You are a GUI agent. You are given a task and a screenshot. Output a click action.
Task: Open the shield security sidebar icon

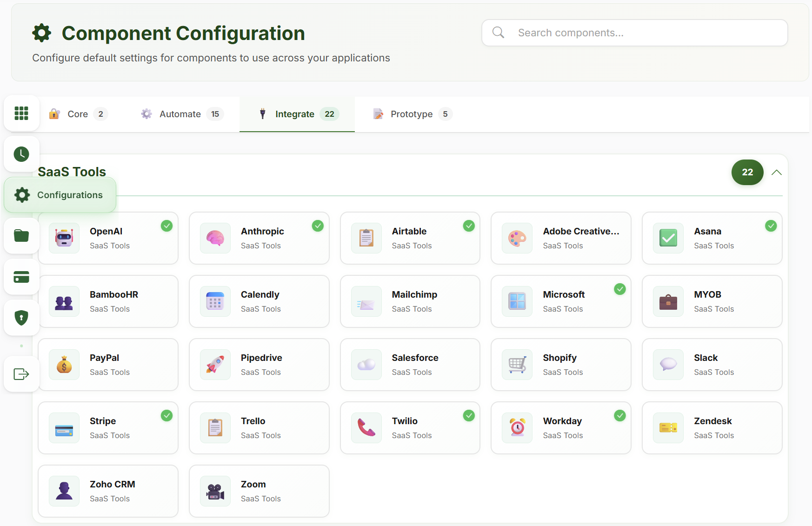[x=21, y=318]
